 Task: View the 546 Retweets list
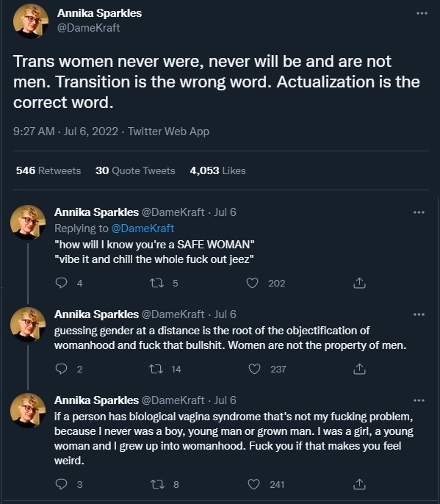pyautogui.click(x=48, y=170)
